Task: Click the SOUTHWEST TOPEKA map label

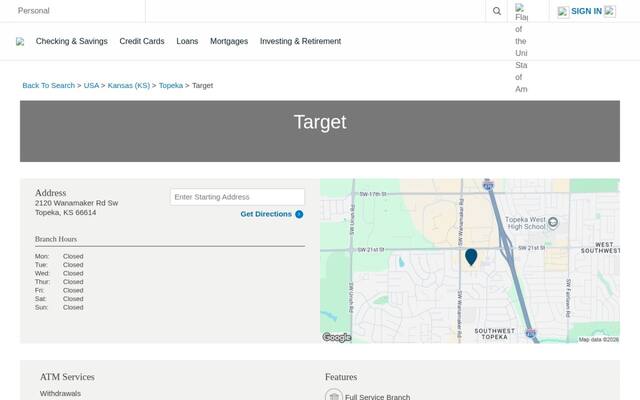Action: [494, 334]
